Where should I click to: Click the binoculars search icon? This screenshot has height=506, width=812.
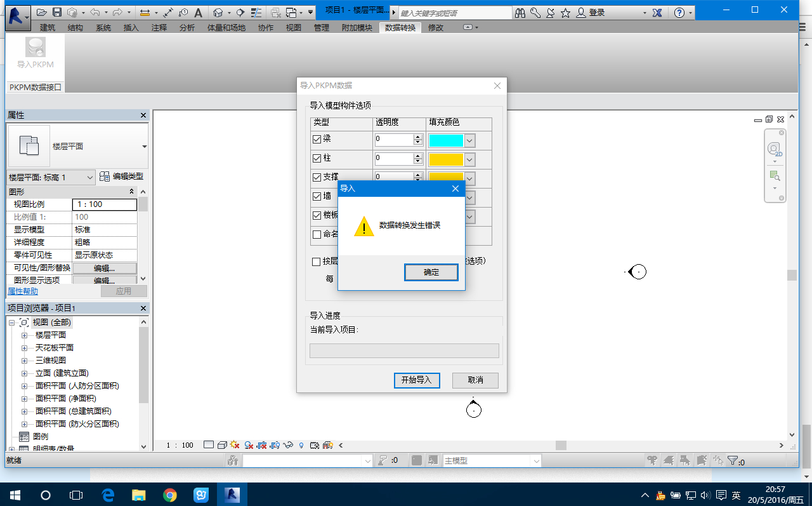point(520,13)
